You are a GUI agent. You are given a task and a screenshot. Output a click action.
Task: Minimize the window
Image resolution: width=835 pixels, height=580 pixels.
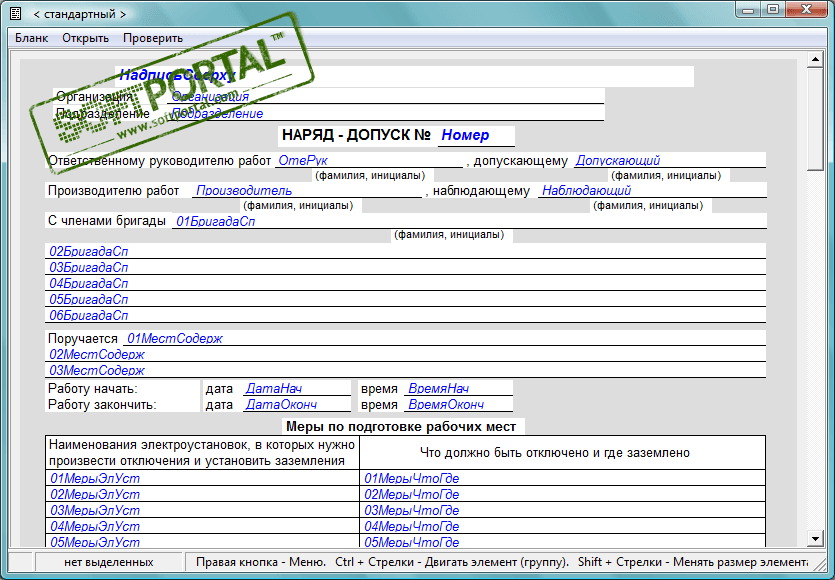(x=748, y=9)
